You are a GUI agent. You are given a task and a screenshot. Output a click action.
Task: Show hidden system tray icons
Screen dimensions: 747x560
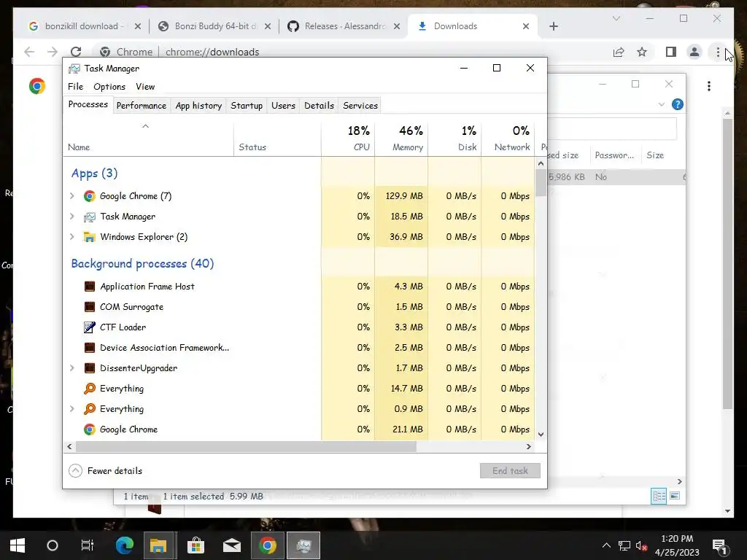pos(606,545)
